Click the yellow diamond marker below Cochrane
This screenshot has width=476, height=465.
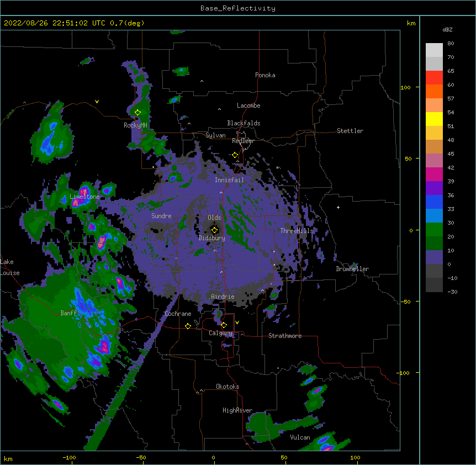click(188, 326)
